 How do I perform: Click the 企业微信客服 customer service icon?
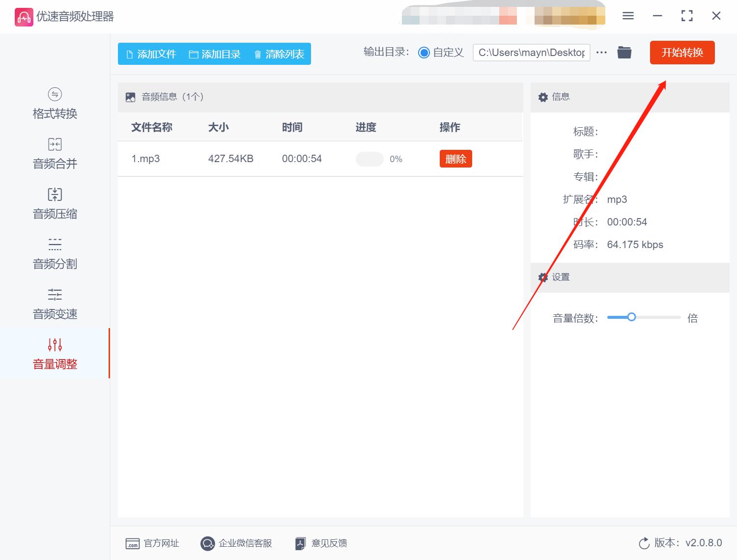click(207, 543)
